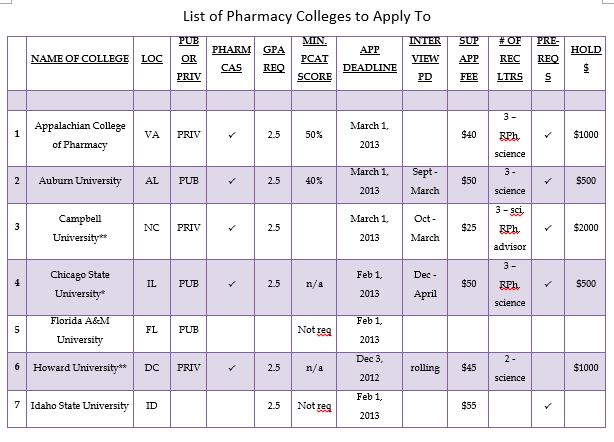614x442 pixels.
Task: Select the "NAME OF COLLEGE" column header
Action: coord(80,59)
